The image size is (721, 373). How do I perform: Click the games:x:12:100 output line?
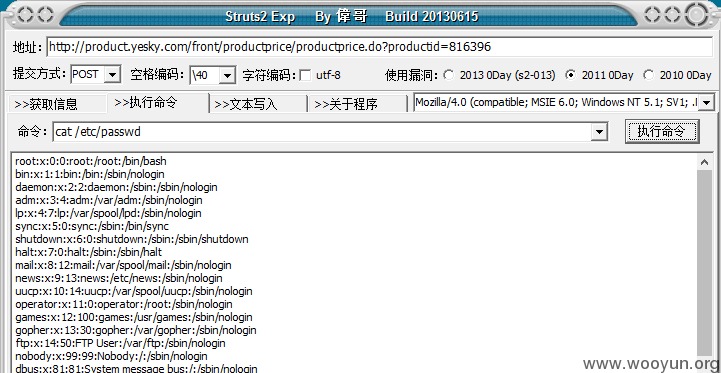point(134,317)
